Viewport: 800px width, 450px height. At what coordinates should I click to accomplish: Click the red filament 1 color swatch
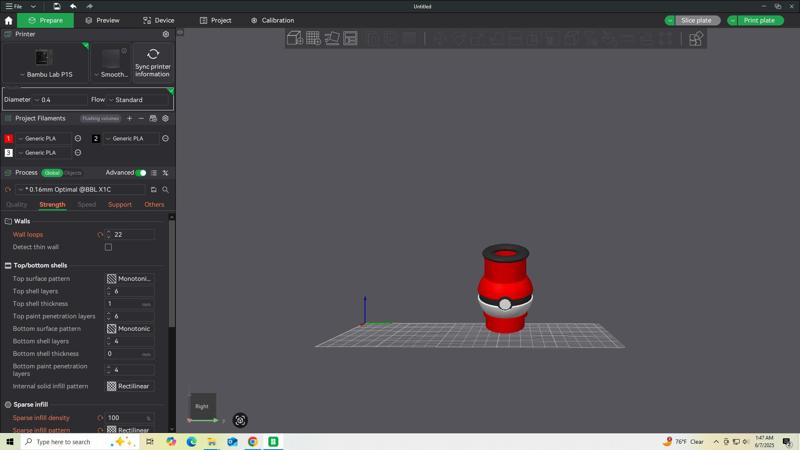click(x=8, y=138)
